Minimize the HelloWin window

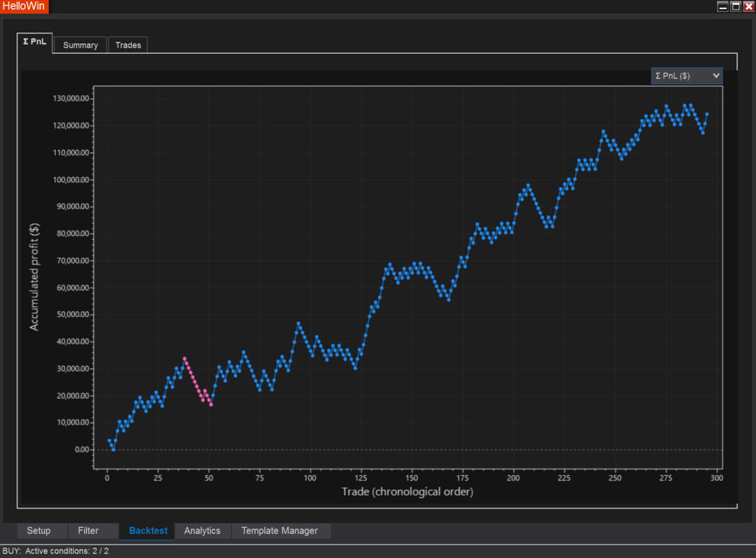pyautogui.click(x=723, y=6)
